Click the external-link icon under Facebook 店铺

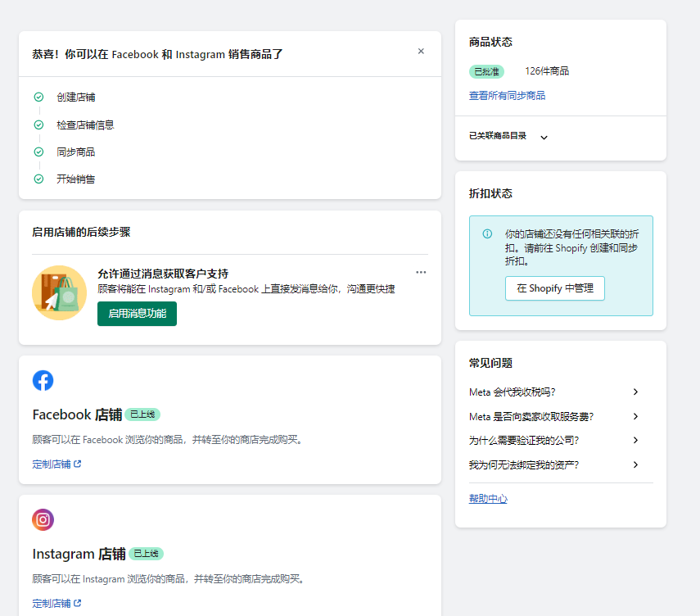point(78,464)
